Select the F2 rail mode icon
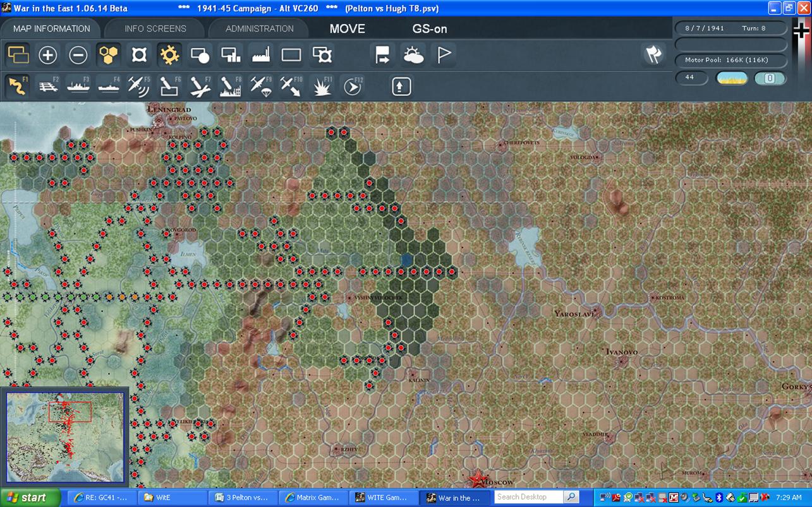812x507 pixels. coord(48,86)
